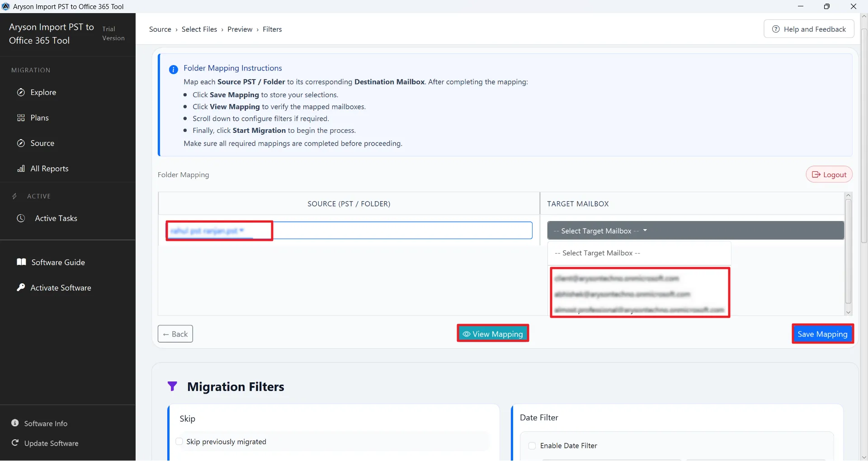The image size is (868, 461).
Task: Select Explore in the Migration sidebar
Action: point(43,92)
